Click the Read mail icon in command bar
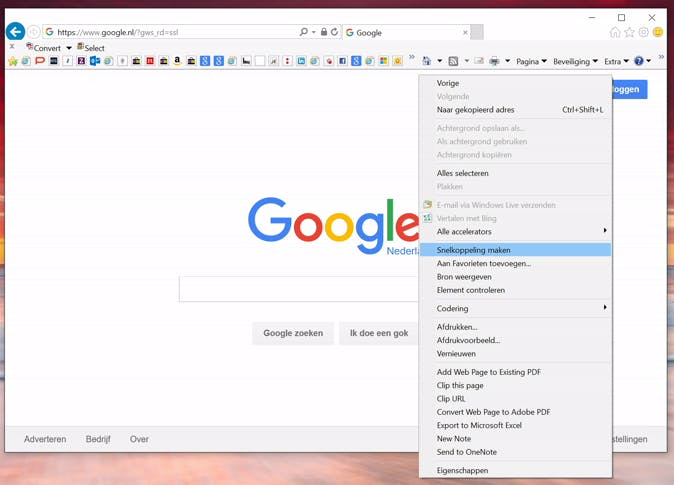The width and height of the screenshot is (674, 485). tap(479, 61)
